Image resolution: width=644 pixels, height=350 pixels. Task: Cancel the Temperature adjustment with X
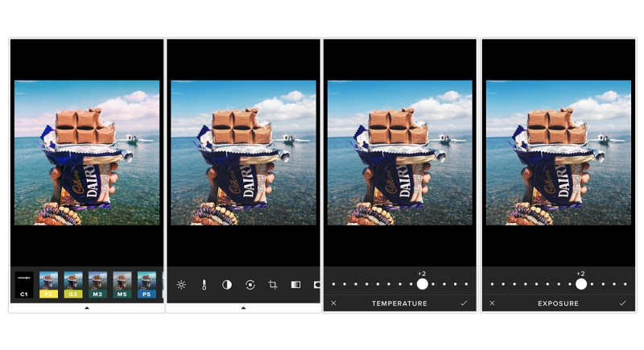coord(333,303)
